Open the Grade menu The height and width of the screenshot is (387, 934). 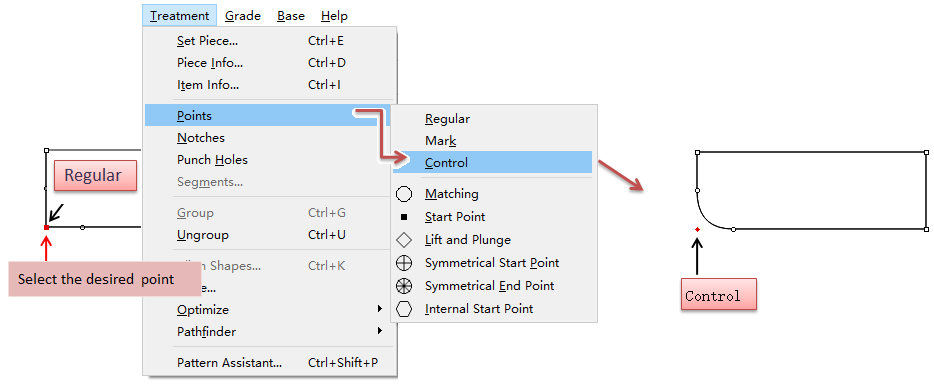pyautogui.click(x=242, y=15)
